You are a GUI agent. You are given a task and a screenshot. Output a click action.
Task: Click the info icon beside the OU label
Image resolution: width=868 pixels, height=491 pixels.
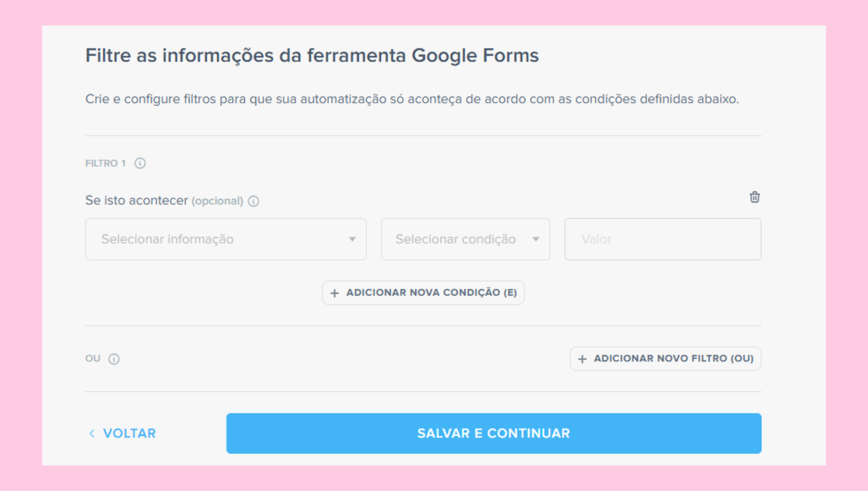pyautogui.click(x=114, y=359)
